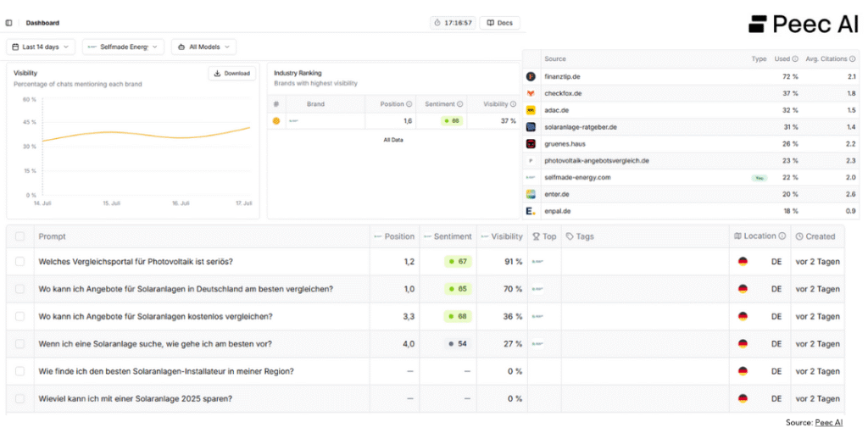
Task: Click the solaranlage-ratgeber.de icon
Action: pyautogui.click(x=531, y=127)
